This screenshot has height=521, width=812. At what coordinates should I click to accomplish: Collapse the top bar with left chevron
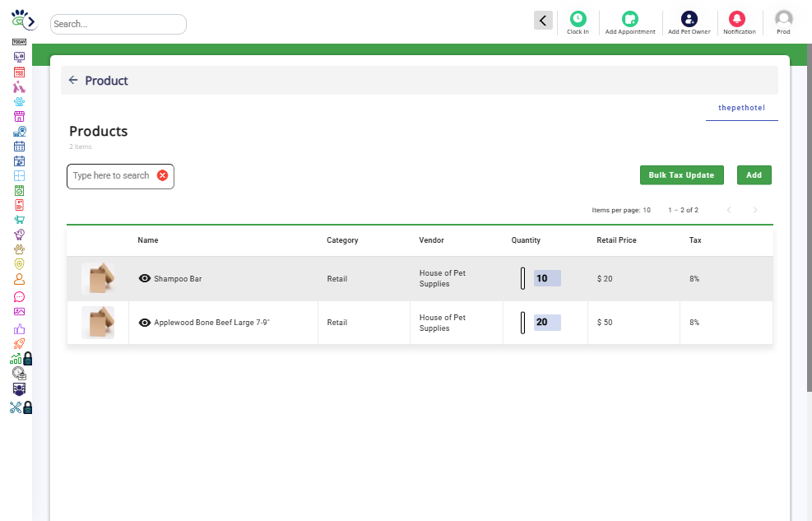543,21
